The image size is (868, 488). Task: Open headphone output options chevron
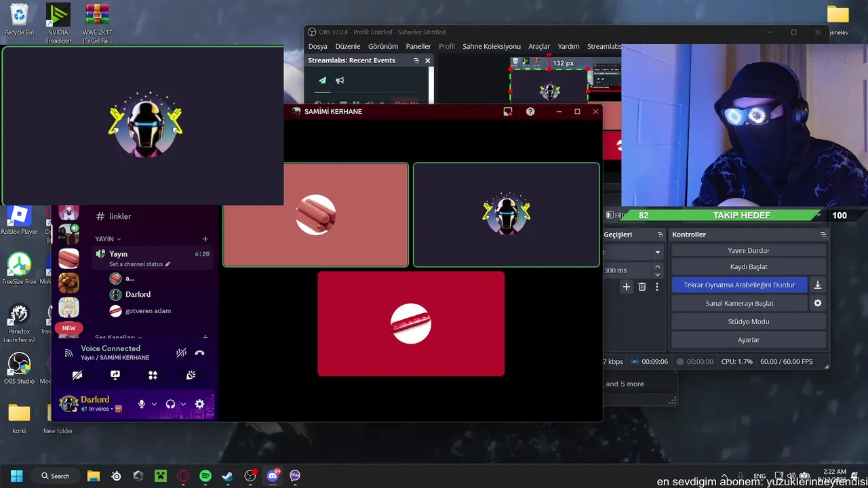click(x=183, y=404)
